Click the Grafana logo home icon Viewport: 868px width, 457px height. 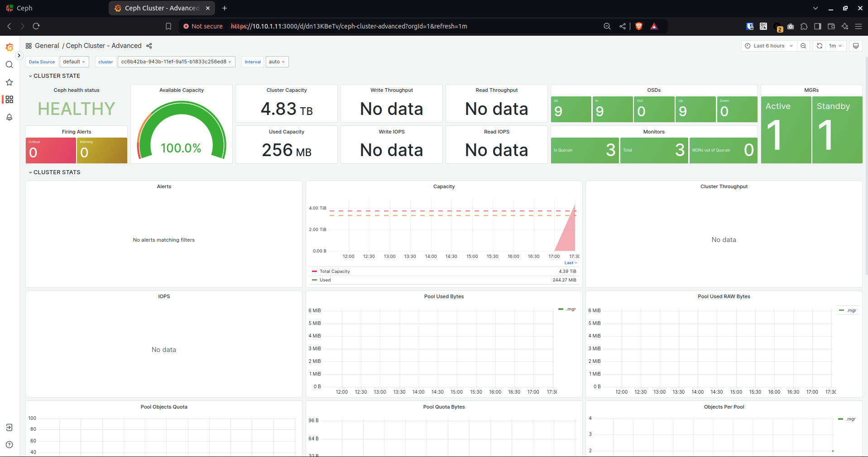tap(9, 48)
